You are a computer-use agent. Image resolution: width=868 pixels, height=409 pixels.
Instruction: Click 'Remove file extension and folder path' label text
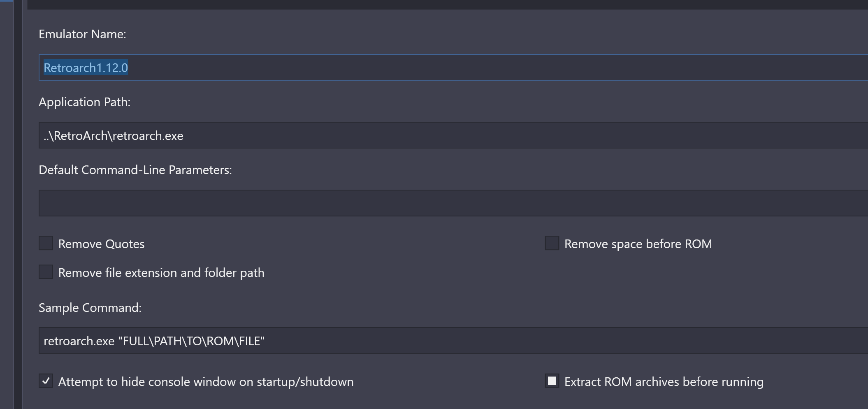pos(161,273)
